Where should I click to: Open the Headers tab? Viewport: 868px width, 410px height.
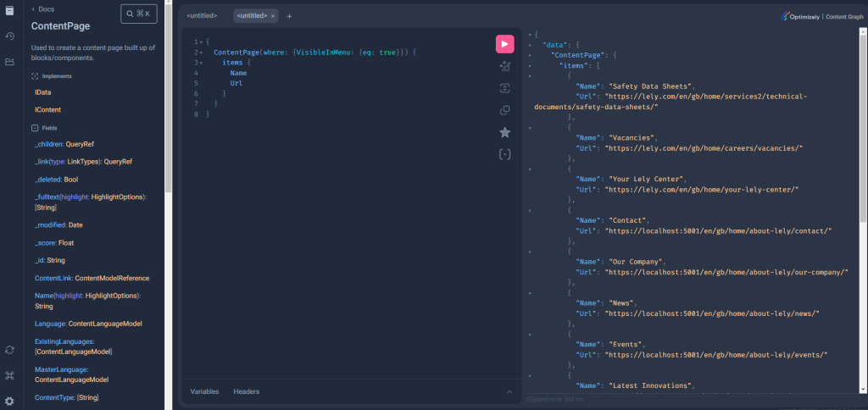[247, 391]
